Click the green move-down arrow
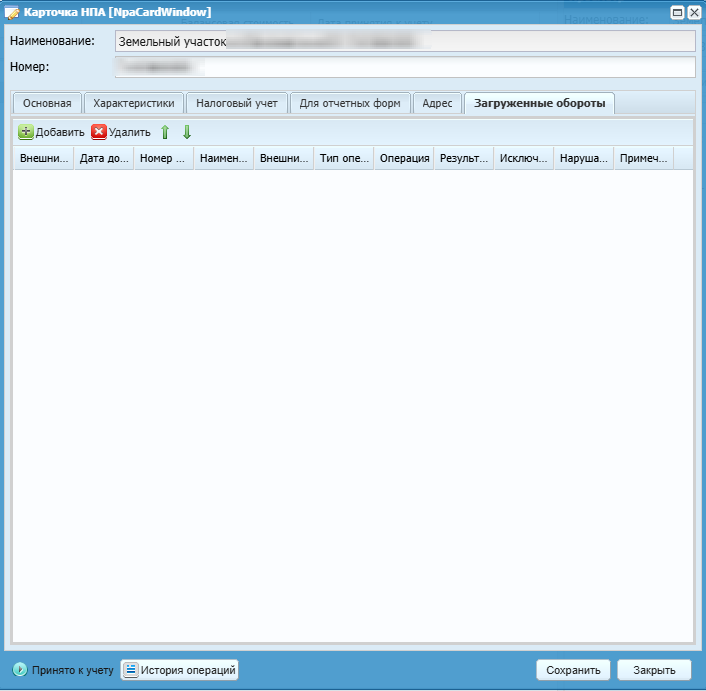Image resolution: width=706 pixels, height=691 pixels. point(186,132)
